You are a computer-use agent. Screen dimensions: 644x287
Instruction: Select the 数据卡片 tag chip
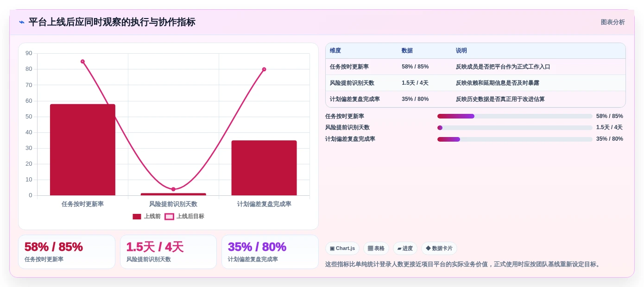click(439, 249)
